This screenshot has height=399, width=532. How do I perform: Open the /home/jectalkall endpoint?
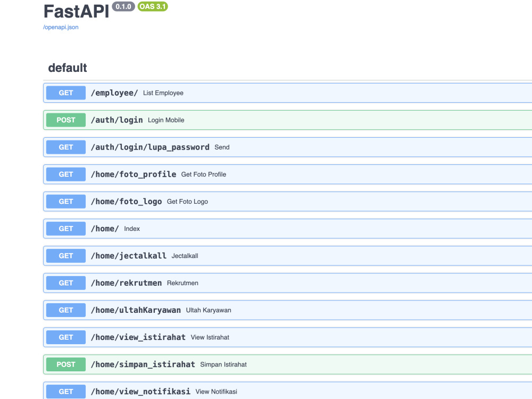point(288,256)
